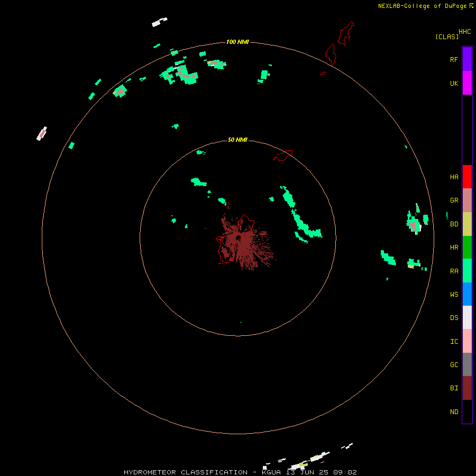Pick the RA bright green legend swatch
The image size is (476, 476).
pos(467,271)
